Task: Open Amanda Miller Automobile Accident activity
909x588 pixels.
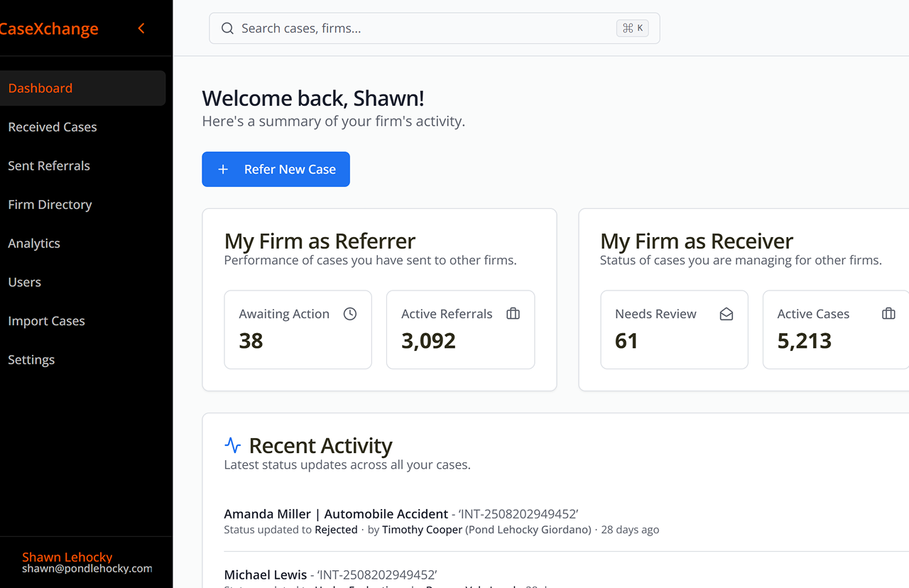Action: point(336,514)
